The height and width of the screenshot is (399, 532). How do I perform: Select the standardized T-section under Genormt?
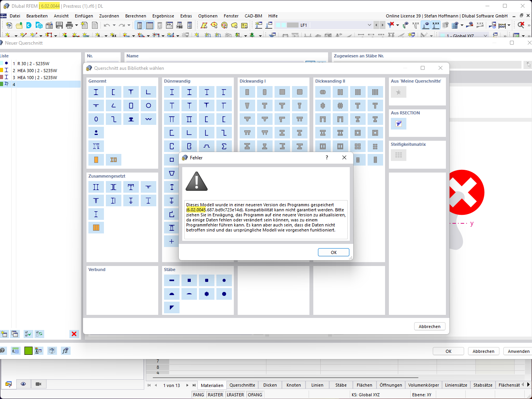click(x=131, y=92)
